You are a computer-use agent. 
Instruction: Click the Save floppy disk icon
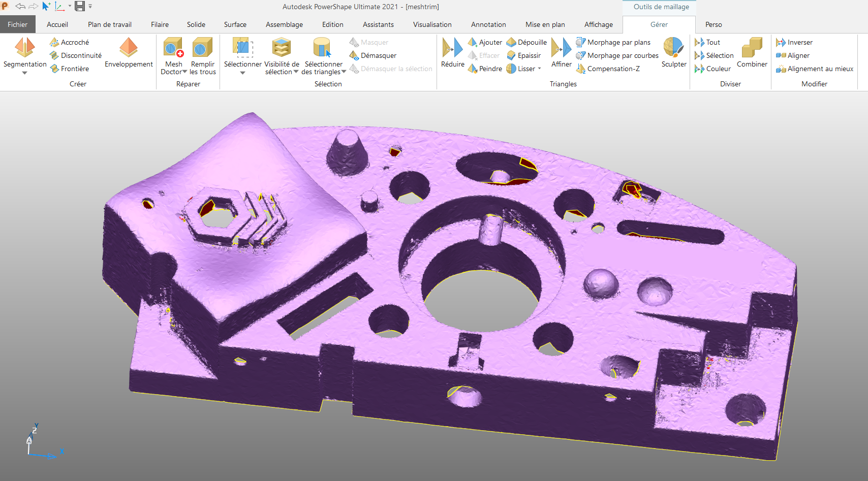pyautogui.click(x=80, y=7)
